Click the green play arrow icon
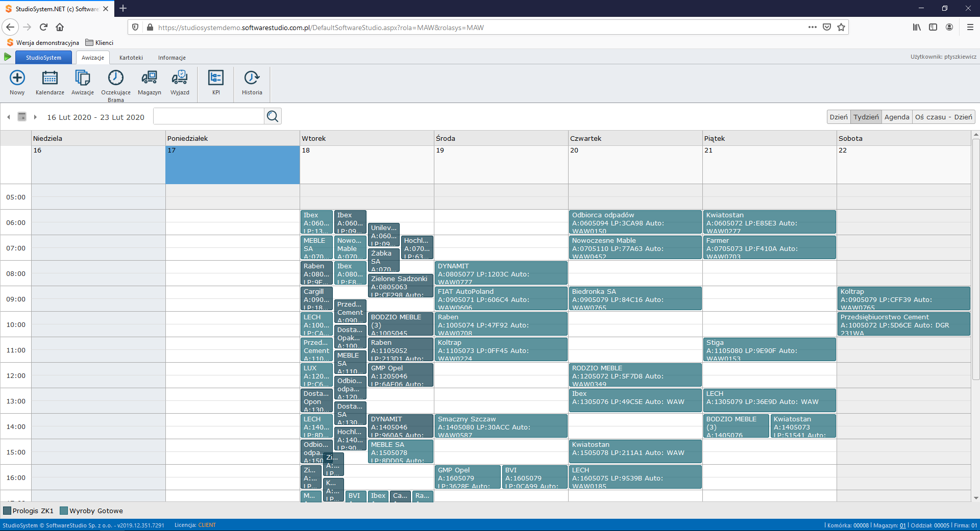 point(8,57)
